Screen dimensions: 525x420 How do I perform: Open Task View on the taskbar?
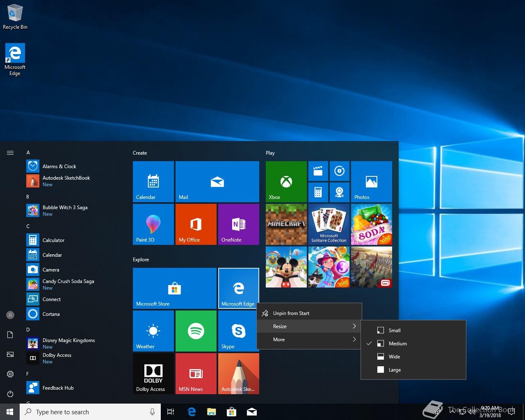[x=171, y=412]
